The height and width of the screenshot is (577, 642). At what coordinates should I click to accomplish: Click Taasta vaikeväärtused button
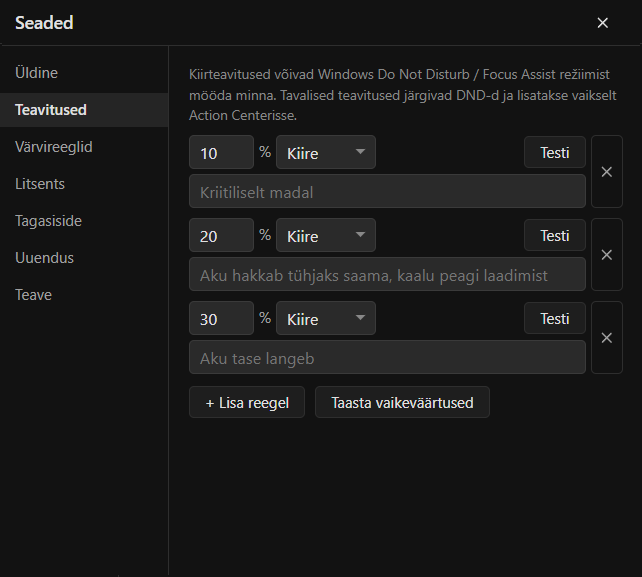[x=402, y=403]
